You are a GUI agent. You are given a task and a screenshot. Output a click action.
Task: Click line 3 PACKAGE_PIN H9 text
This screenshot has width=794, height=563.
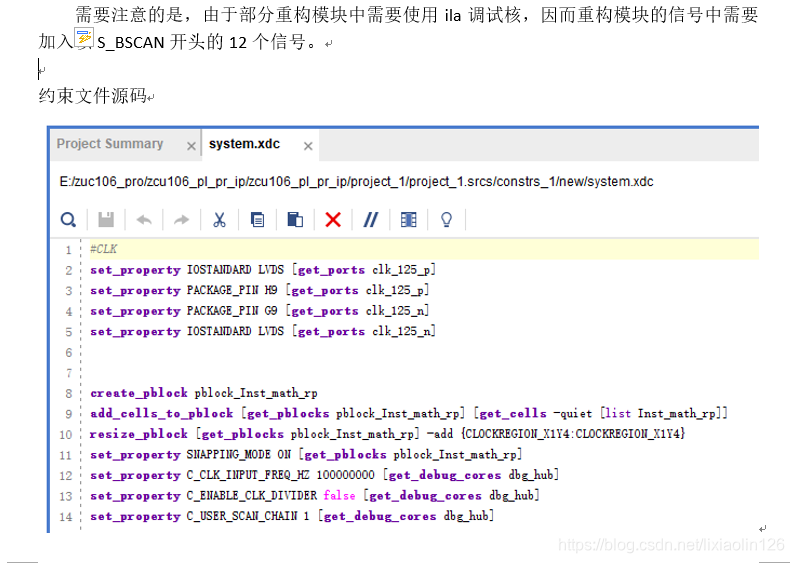tap(260, 290)
